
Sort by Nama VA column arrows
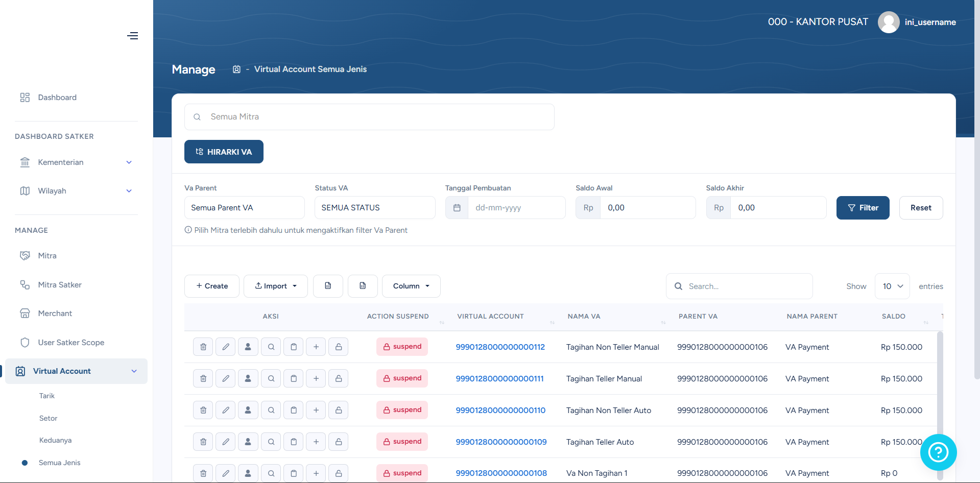663,322
